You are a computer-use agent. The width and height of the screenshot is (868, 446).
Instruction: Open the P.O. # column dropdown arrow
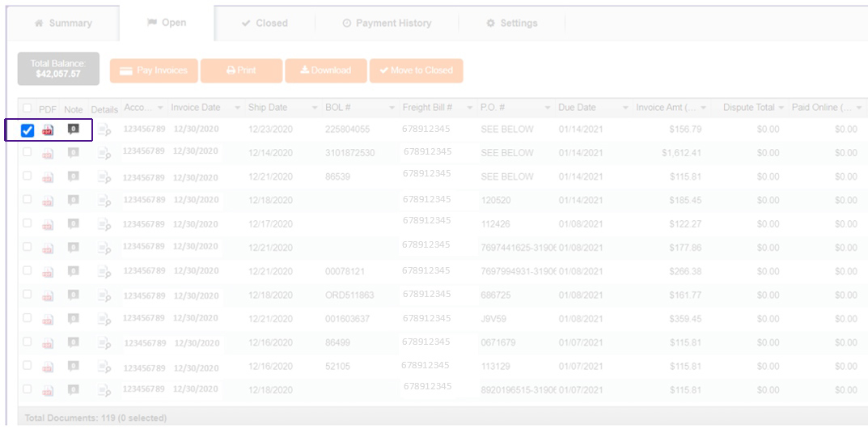548,108
